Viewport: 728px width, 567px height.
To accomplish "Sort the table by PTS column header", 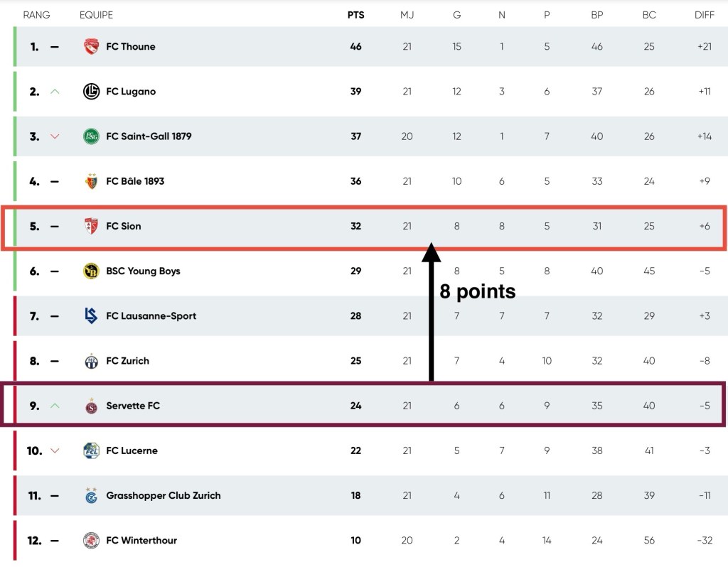I will [x=355, y=15].
